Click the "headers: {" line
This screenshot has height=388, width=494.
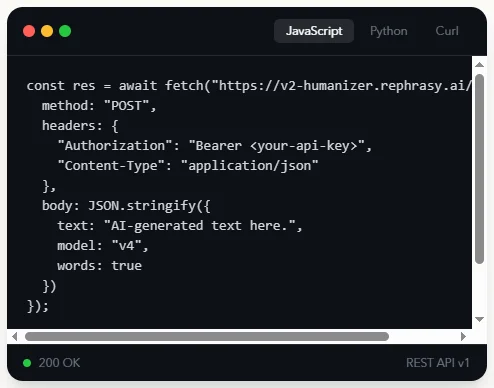tap(80, 126)
